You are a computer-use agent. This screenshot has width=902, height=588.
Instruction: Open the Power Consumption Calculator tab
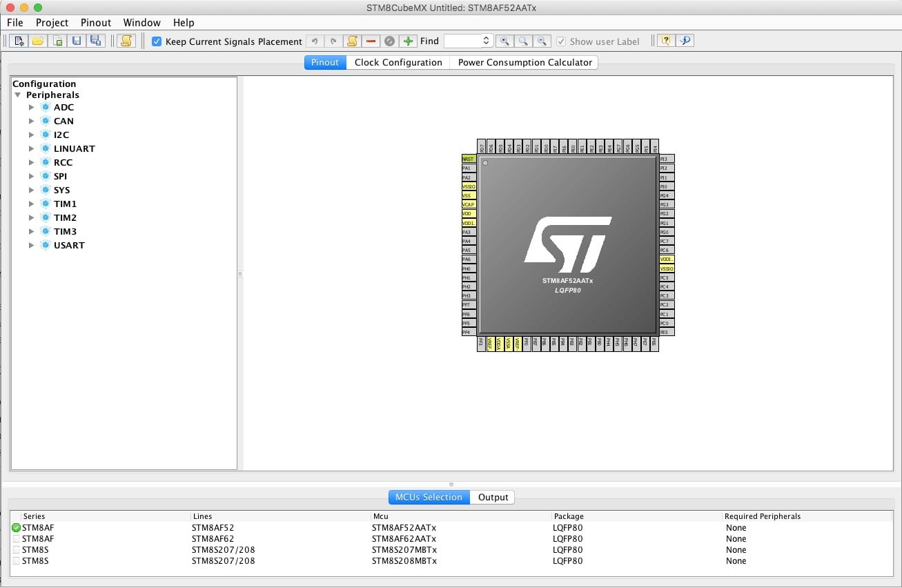coord(524,62)
